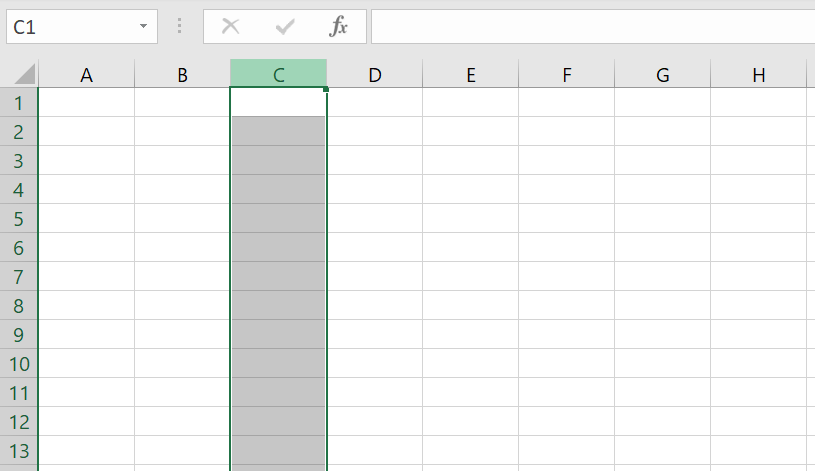This screenshot has height=471, width=815.
Task: Select row 1 header
Action: coord(20,103)
